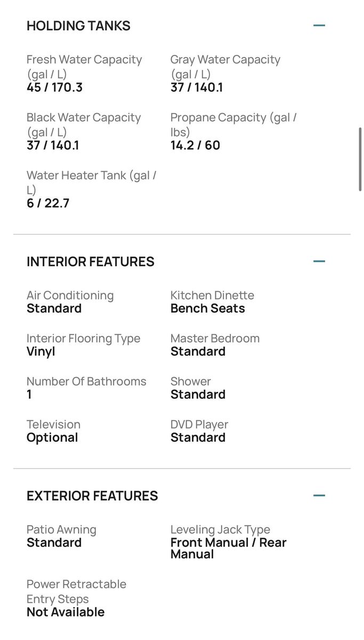Click the Bench Seats dinette value
This screenshot has height=640, width=364.
207,308
